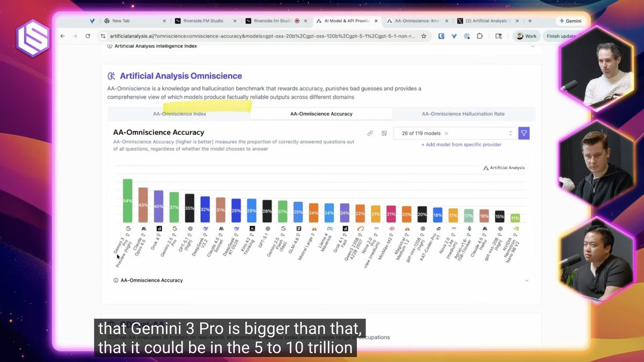Open the Gemini button in the tab strip

click(569, 21)
